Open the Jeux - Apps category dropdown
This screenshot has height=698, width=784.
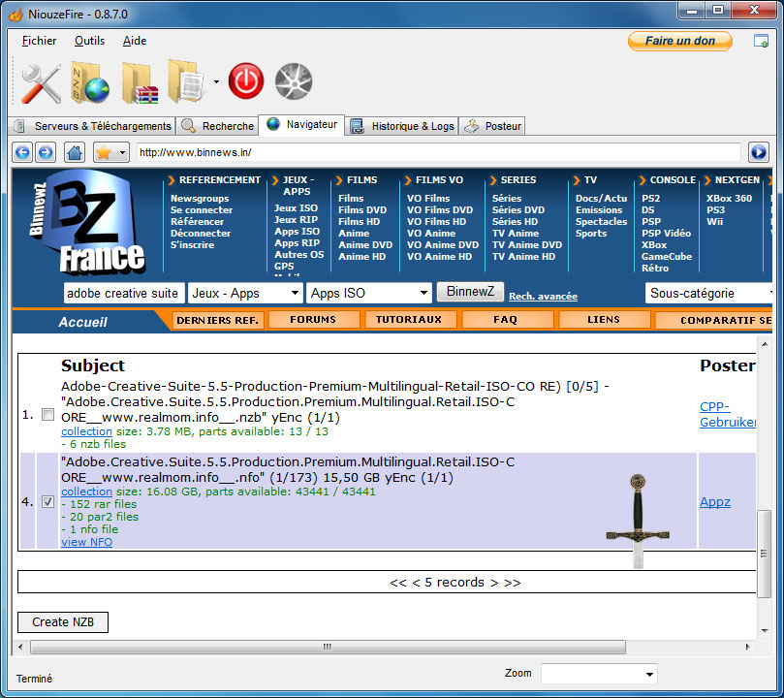245,293
